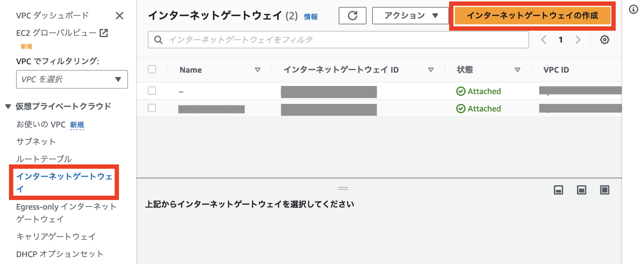Close the VPC dashboard sidebar with the X
Screen dimensions: 644x264
[x=119, y=16]
